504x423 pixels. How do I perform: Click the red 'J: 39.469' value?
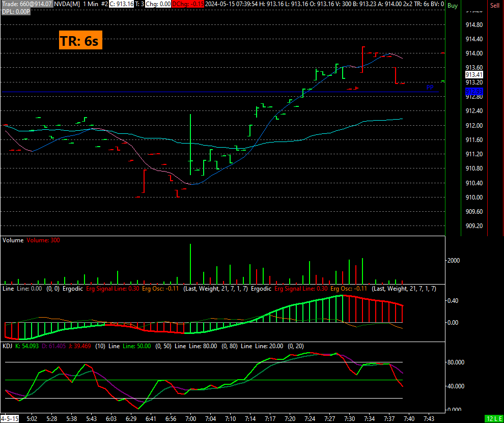coord(79,346)
